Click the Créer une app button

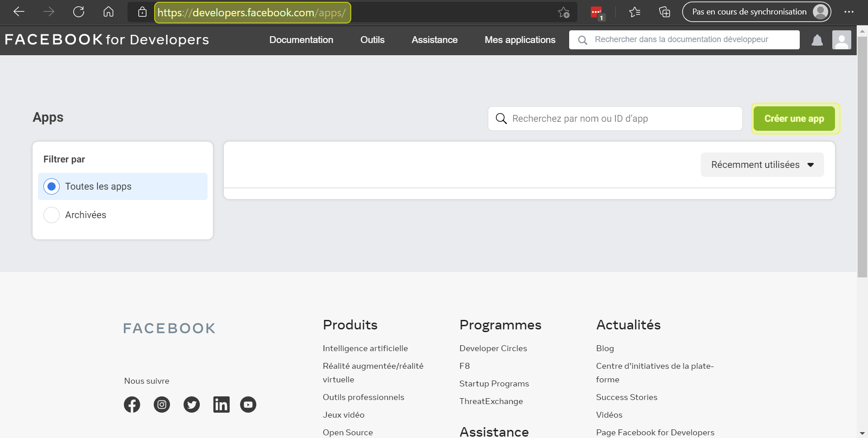tap(794, 119)
